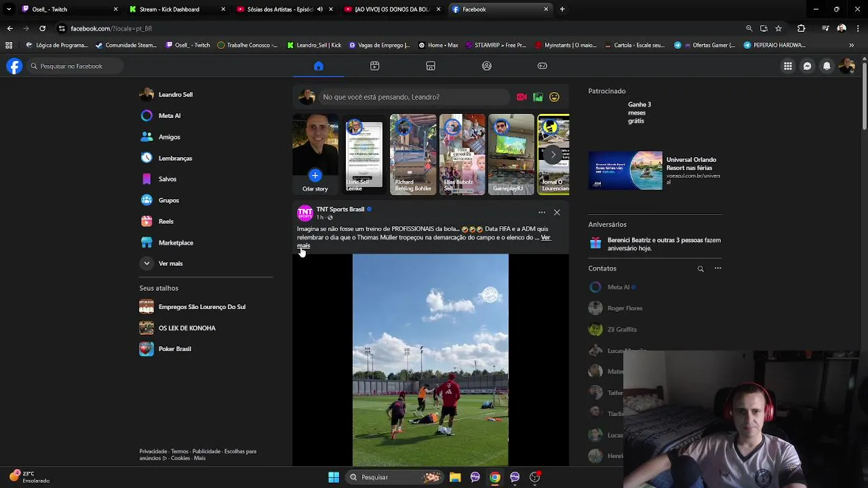Open the PEPERAIO HARDWA... bookmark
Viewport: 868px width, 488px height.
774,45
